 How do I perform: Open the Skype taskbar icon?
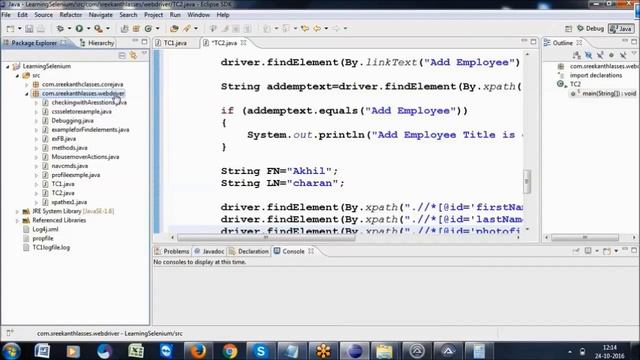(x=260, y=351)
